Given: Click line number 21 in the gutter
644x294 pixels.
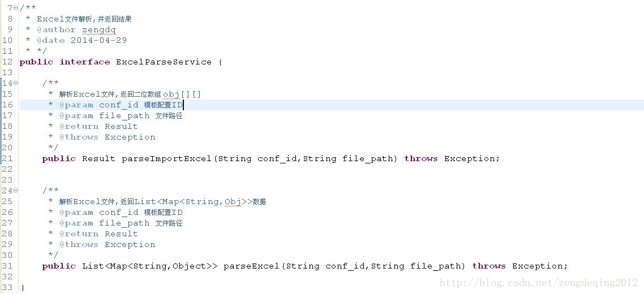Looking at the screenshot, I should coord(7,159).
